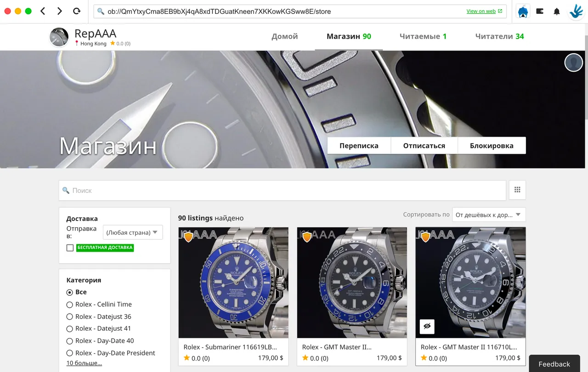Open the Домой tab
The width and height of the screenshot is (588, 372).
pos(285,36)
